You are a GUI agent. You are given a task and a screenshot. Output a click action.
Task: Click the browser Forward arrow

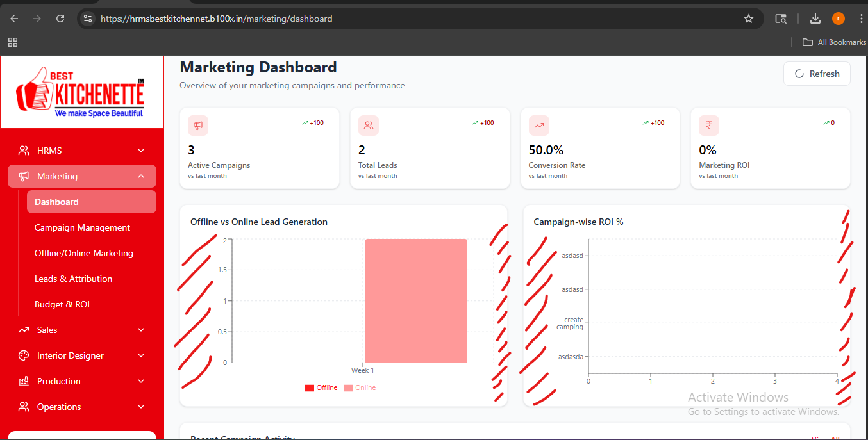[37, 19]
